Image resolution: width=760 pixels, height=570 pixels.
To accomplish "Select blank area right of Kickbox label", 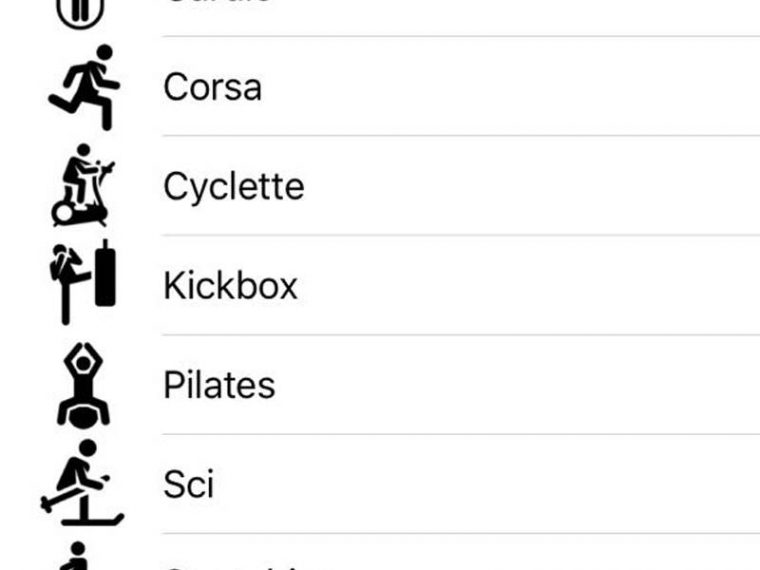I will (x=528, y=286).
